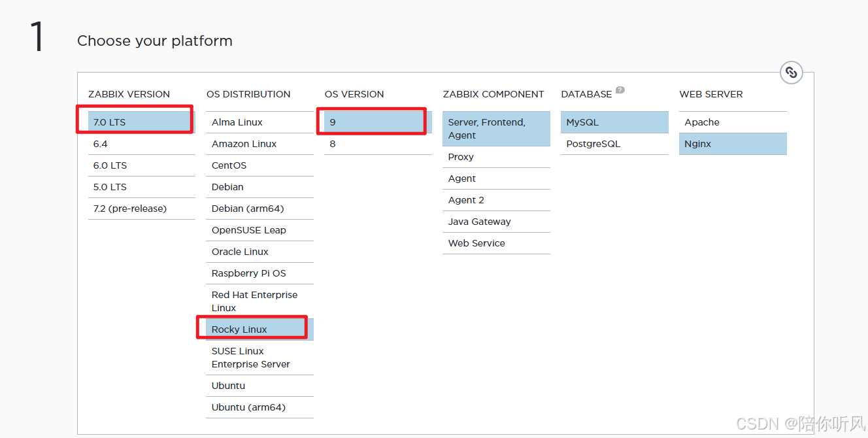Select Java Gateway component
This screenshot has width=868, height=438.
click(497, 222)
